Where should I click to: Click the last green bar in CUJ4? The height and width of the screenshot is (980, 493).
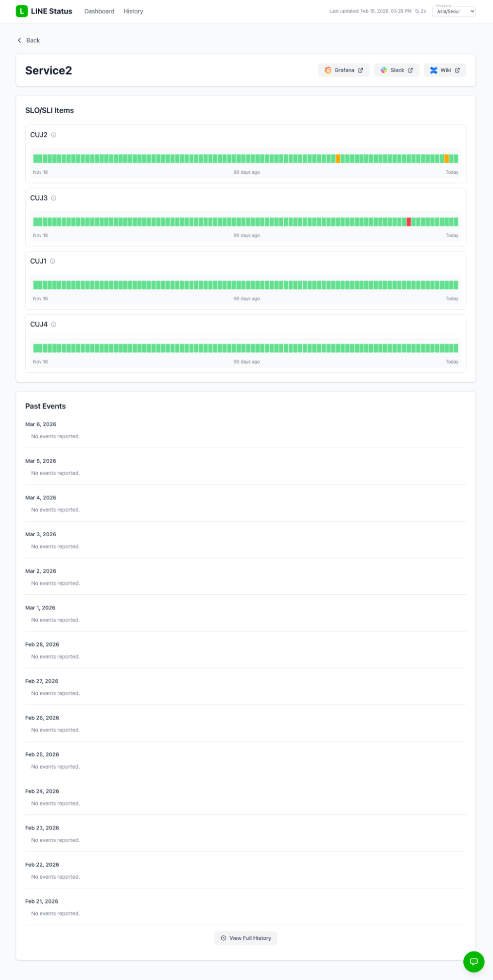click(x=456, y=348)
